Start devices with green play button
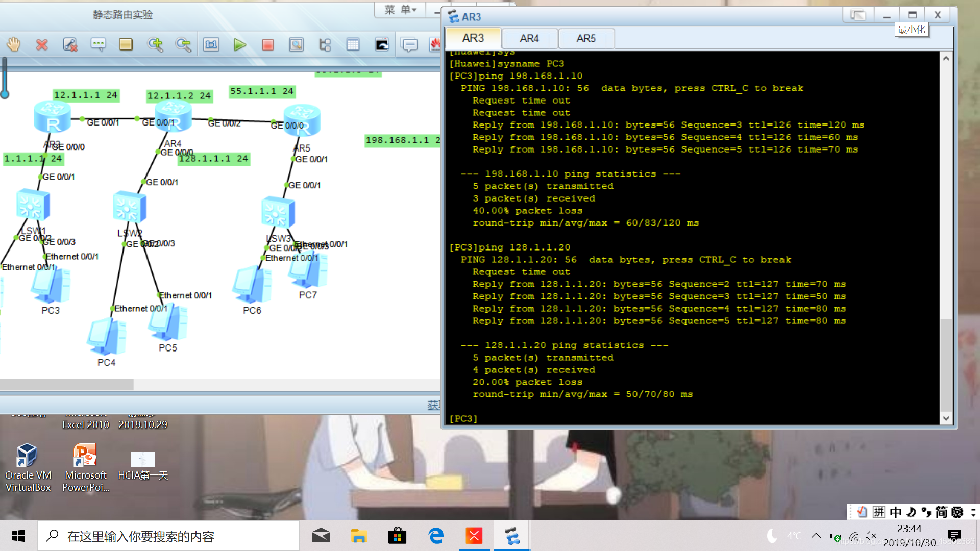980x551 pixels. point(239,45)
